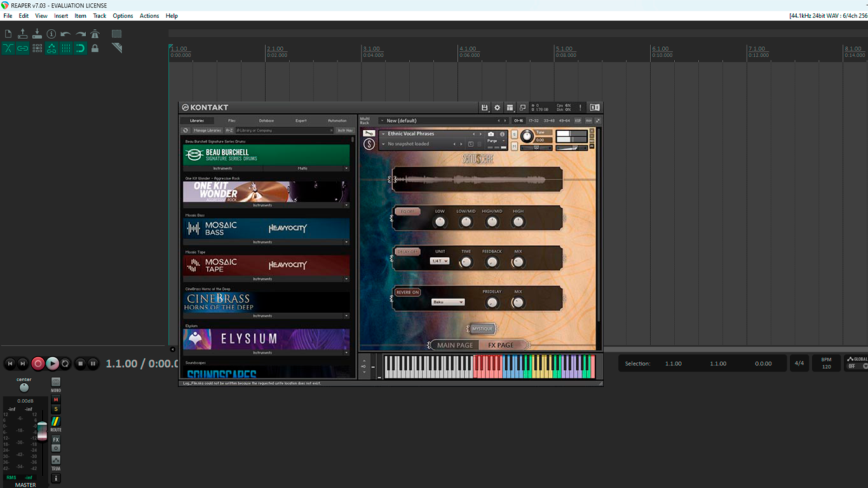Open the File menu

(x=8, y=16)
